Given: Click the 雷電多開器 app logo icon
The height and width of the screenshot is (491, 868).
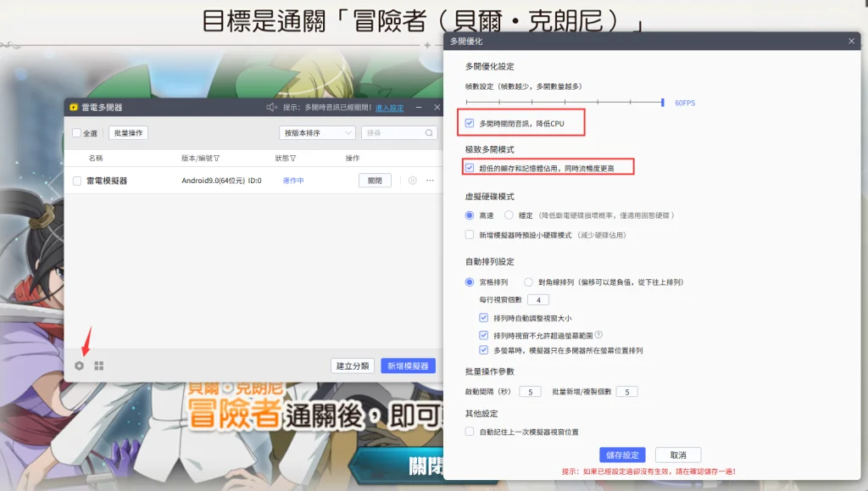Looking at the screenshot, I should (x=74, y=108).
